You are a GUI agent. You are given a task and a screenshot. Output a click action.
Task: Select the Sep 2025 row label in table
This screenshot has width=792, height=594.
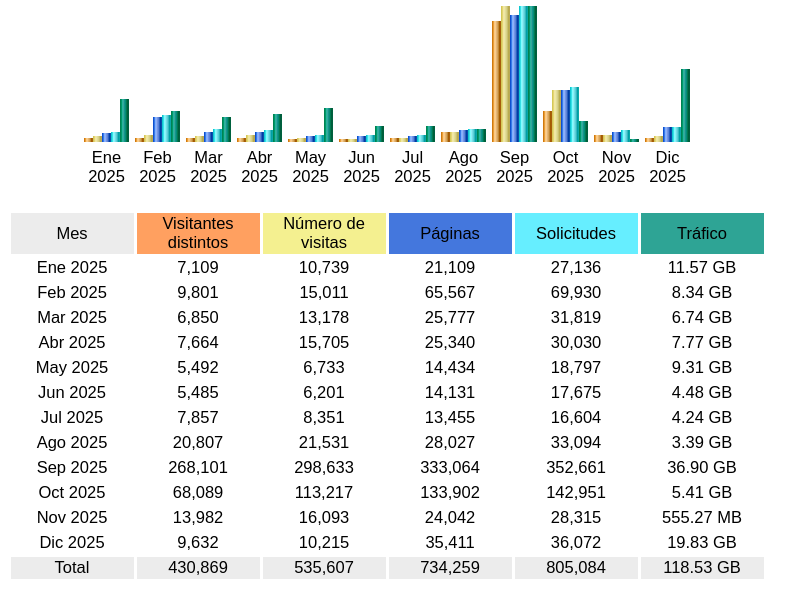(72, 467)
